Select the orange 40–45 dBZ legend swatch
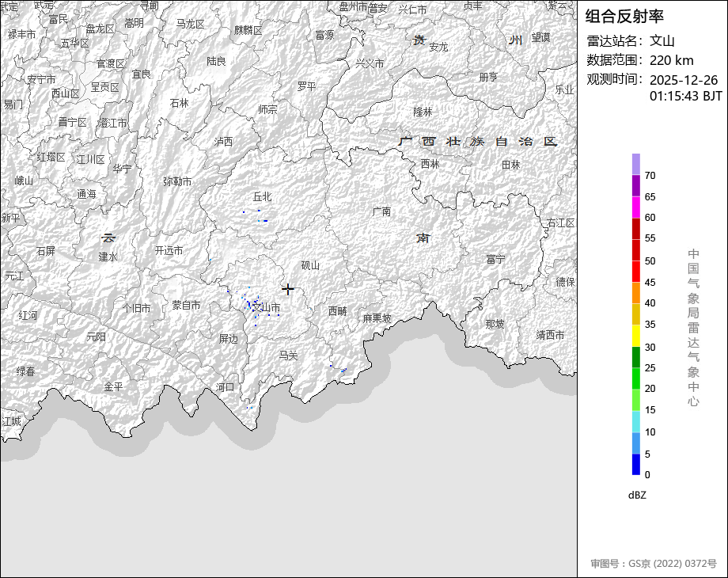Image resolution: width=728 pixels, height=578 pixels. [636, 293]
